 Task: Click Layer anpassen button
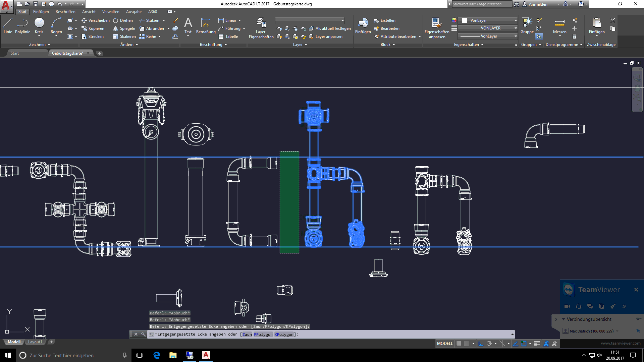[325, 37]
